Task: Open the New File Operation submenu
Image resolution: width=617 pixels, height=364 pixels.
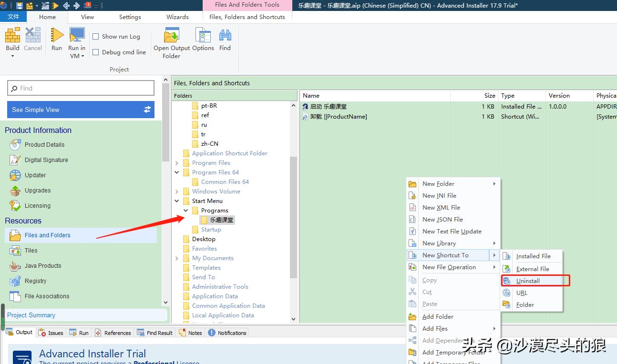Action: click(x=453, y=267)
